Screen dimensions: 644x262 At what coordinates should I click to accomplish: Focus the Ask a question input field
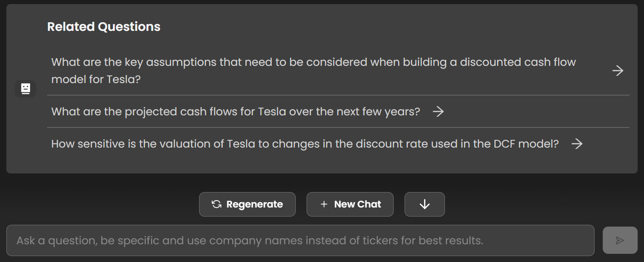pyautogui.click(x=300, y=240)
